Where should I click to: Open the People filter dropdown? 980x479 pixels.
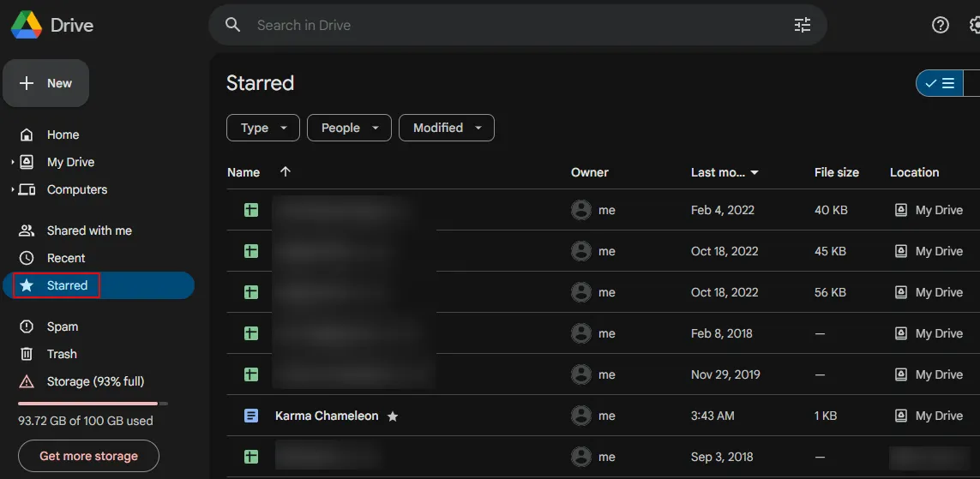349,128
